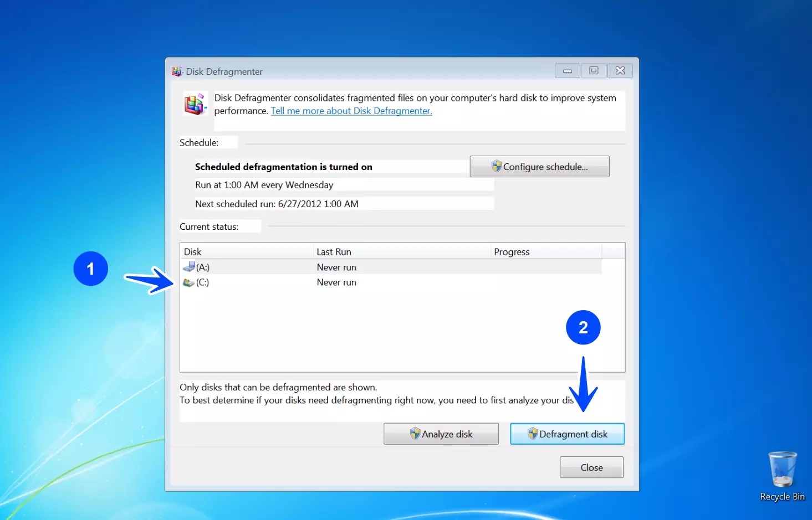Image resolution: width=812 pixels, height=520 pixels.
Task: Click the Disk Defragmenter icon in the title bar
Action: [176, 71]
